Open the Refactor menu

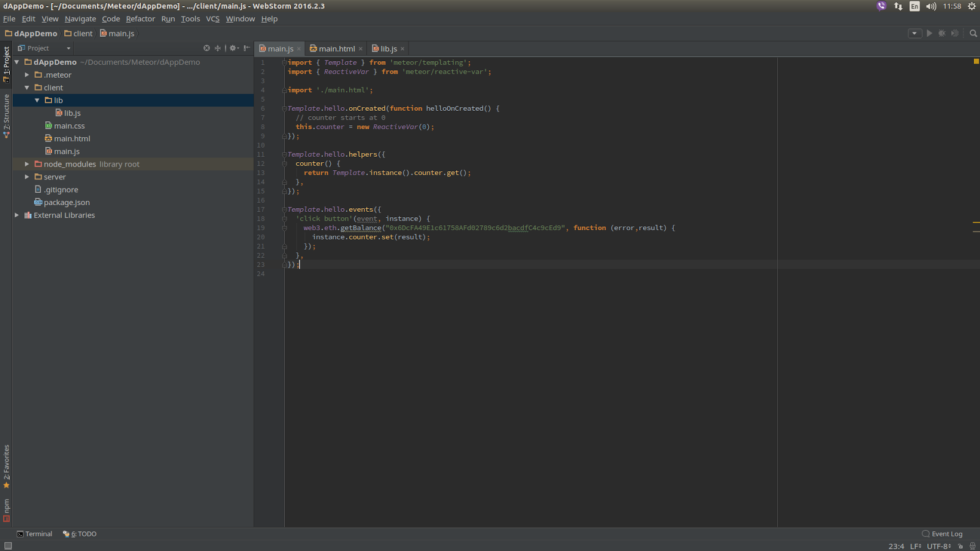coord(140,19)
